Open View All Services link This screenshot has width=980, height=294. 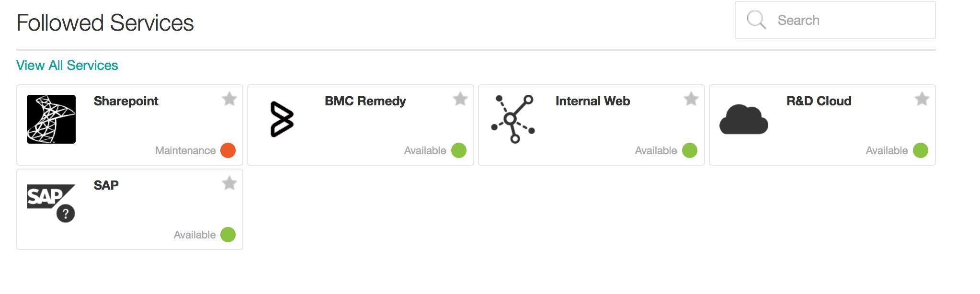[67, 65]
